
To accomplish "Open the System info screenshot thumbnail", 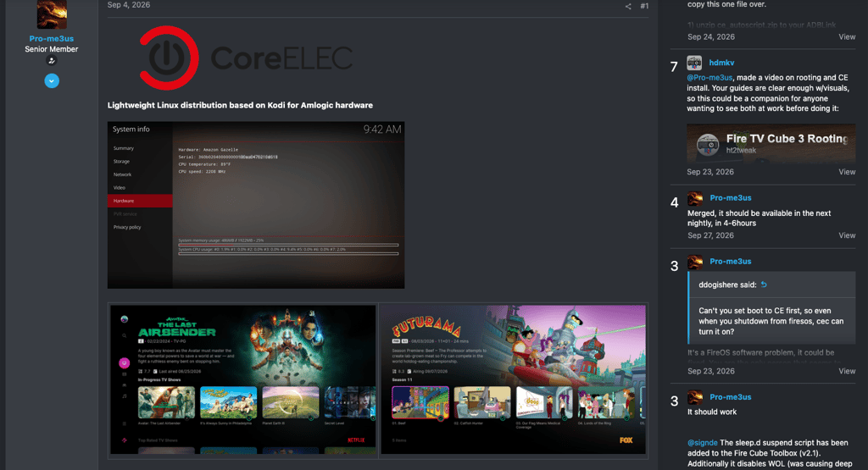I will tap(256, 205).
